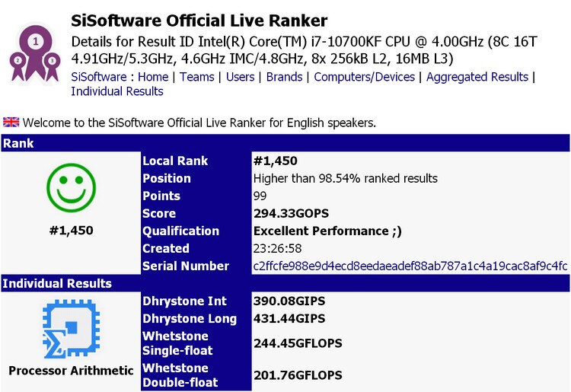Click the points value 99

260,196
